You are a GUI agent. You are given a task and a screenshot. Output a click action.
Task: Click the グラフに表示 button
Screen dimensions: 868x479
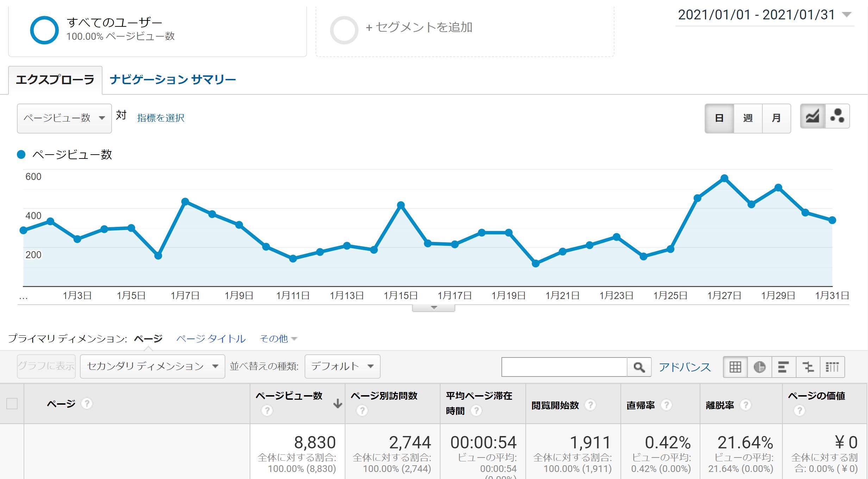click(46, 366)
